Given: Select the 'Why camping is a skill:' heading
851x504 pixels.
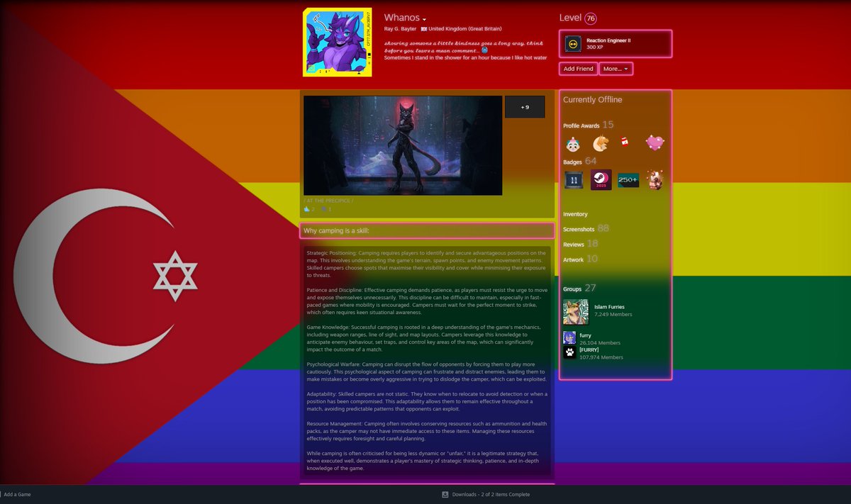Looking at the screenshot, I should click(x=336, y=230).
